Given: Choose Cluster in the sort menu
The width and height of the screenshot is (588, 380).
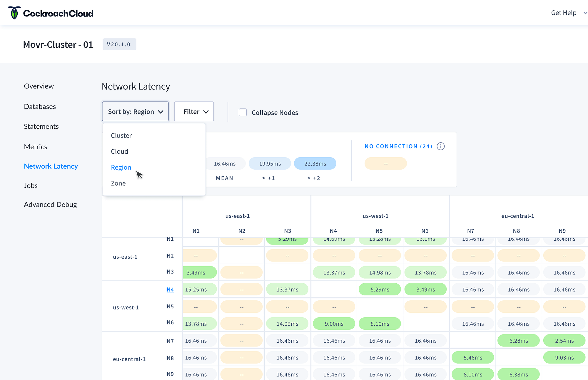Looking at the screenshot, I should (x=121, y=135).
